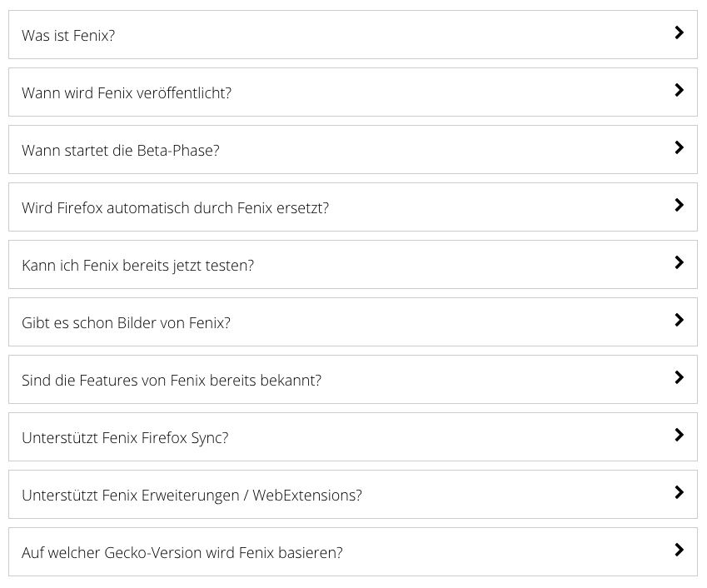Reveal 'Sind die Features von Fenix bereits bekannt?'
This screenshot has height=588, width=707.
point(172,380)
